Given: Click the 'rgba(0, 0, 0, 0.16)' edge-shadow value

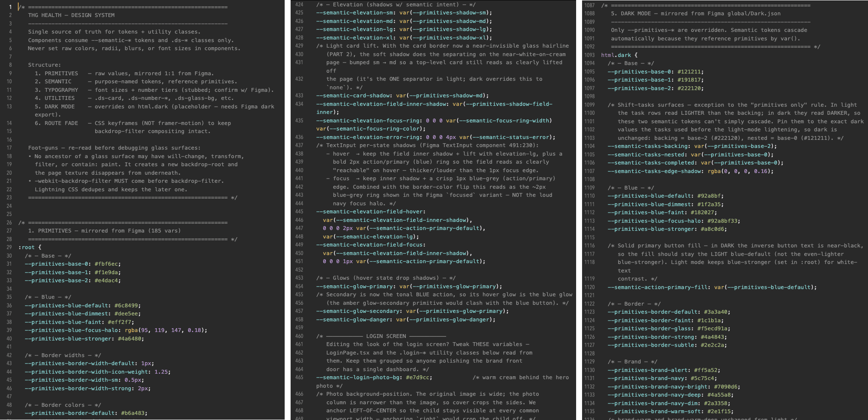Looking at the screenshot, I should coord(739,171).
